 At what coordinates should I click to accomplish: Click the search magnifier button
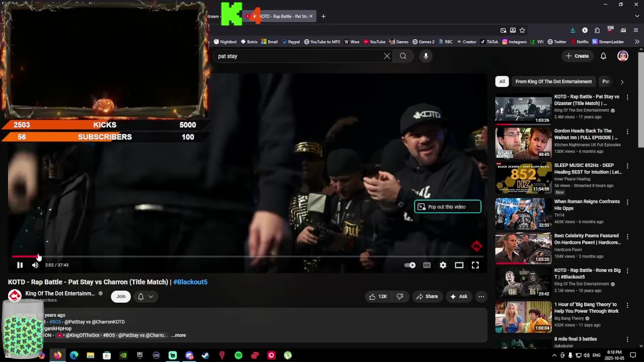tap(403, 56)
